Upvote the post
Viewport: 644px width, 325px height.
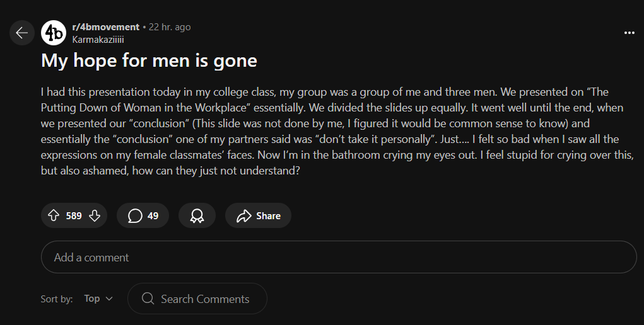pyautogui.click(x=54, y=216)
